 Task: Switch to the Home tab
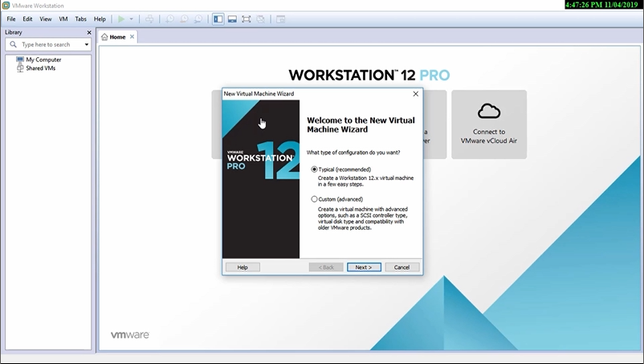[x=117, y=37]
